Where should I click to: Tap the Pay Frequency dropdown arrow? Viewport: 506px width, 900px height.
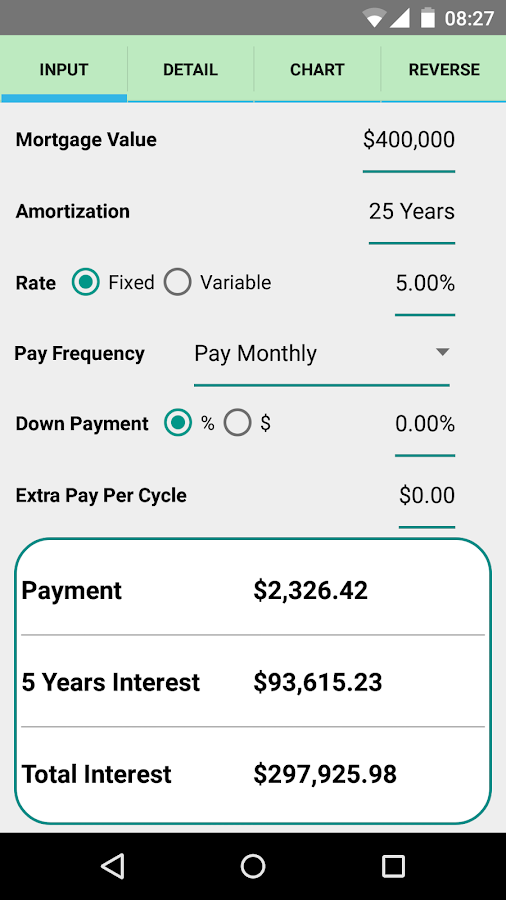[442, 352]
